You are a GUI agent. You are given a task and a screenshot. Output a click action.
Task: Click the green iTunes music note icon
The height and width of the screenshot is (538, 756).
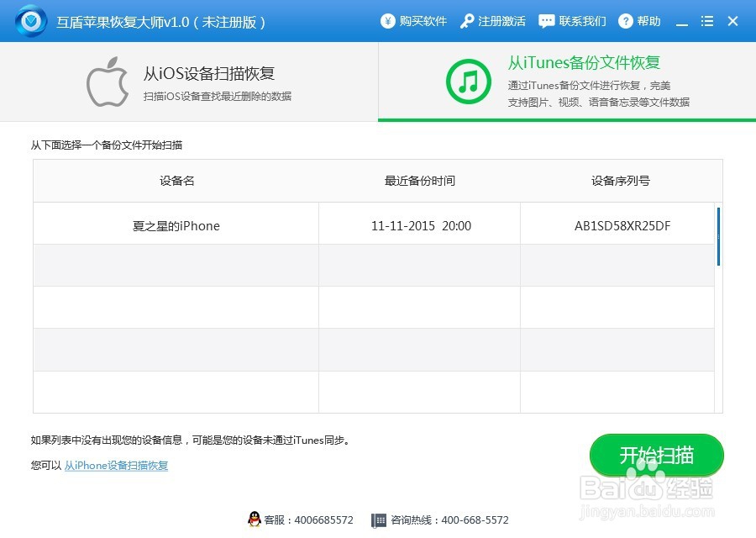point(468,82)
